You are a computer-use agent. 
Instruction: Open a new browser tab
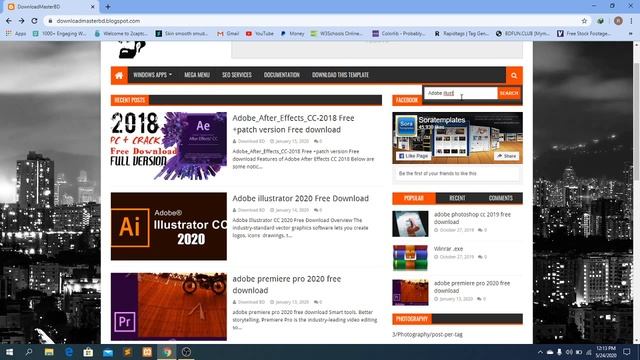coord(108,7)
